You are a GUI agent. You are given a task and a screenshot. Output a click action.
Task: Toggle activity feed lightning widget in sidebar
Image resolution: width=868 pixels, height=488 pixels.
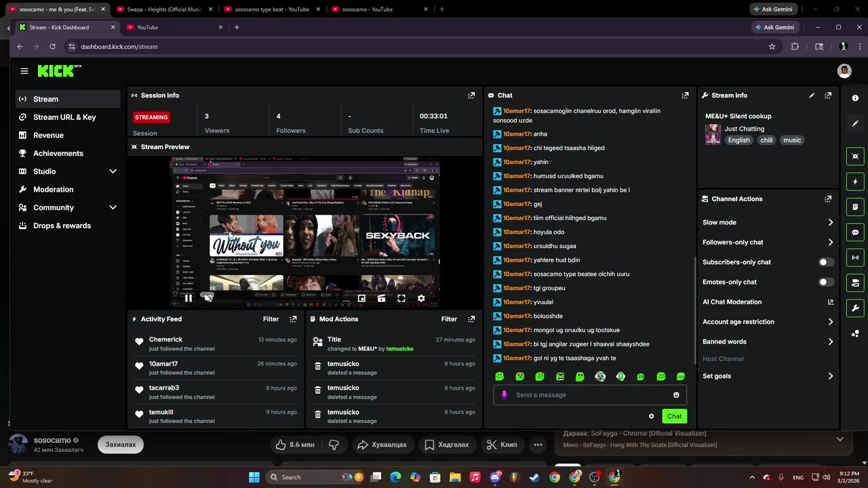click(x=855, y=182)
